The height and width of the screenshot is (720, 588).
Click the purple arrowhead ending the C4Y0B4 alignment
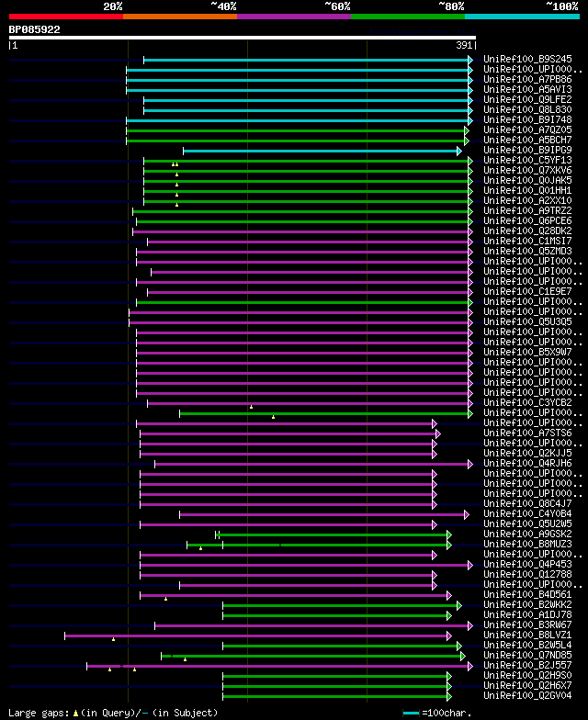coord(467,514)
